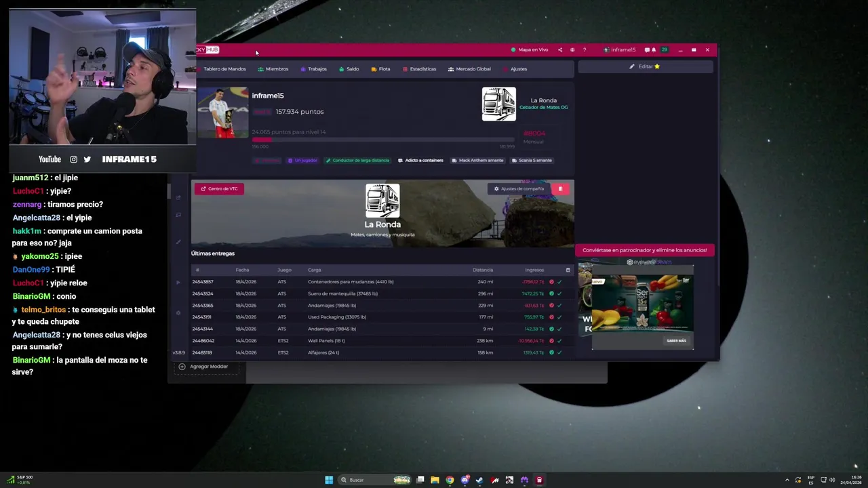Click SABER MÁS on the advertisement
Viewport: 868px width, 488px height.
point(676,341)
